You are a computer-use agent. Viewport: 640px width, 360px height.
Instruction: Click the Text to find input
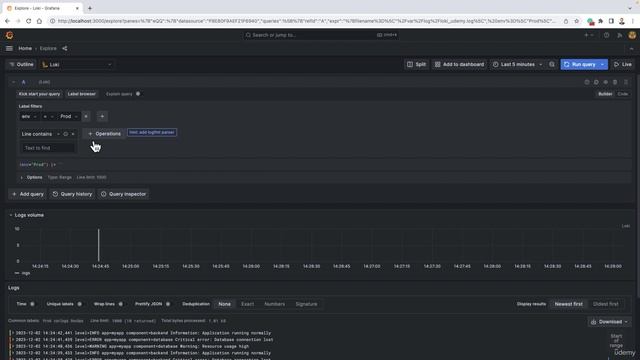click(48, 148)
